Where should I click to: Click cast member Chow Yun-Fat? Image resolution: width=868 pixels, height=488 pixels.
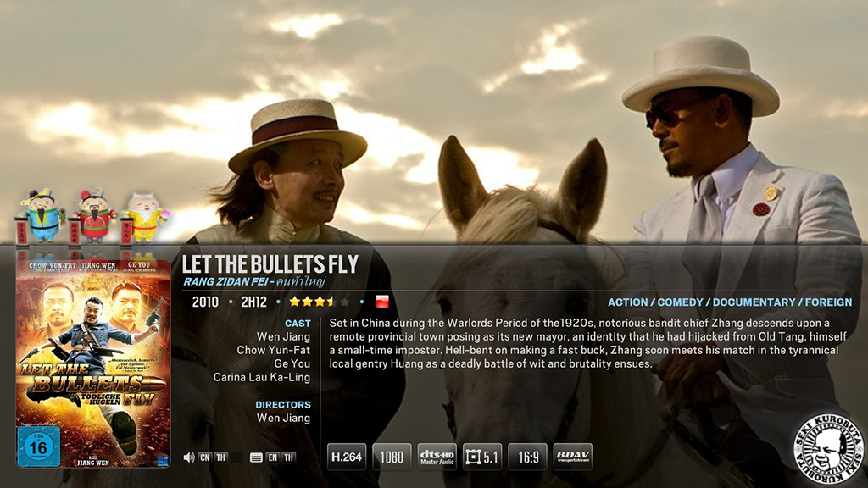click(x=274, y=350)
